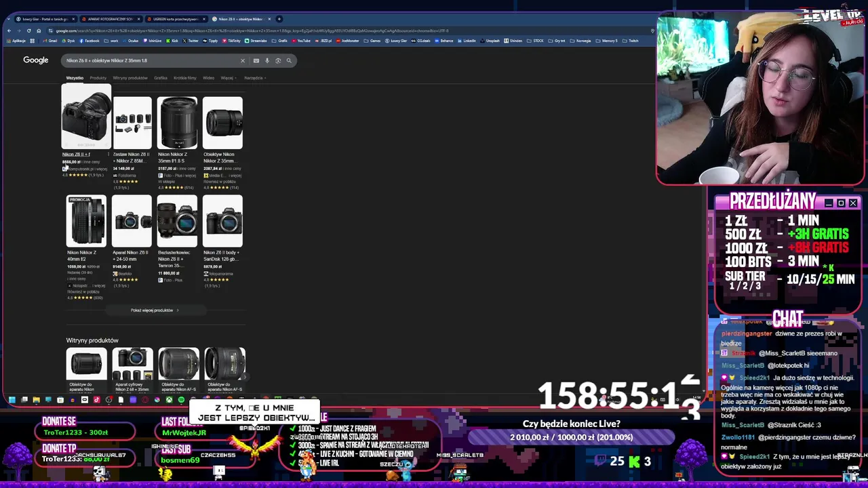This screenshot has width=868, height=488.
Task: Close the Przedłużany overlay panel
Action: 853,203
